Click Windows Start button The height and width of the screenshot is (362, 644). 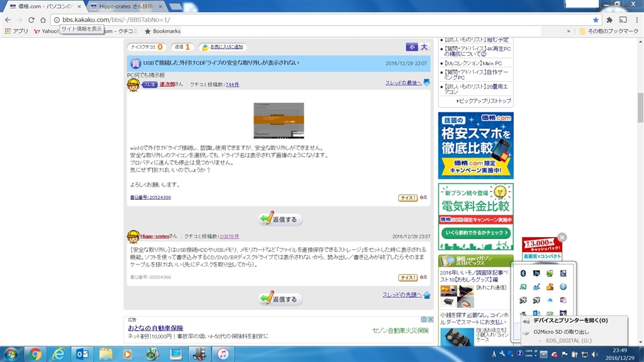11,354
